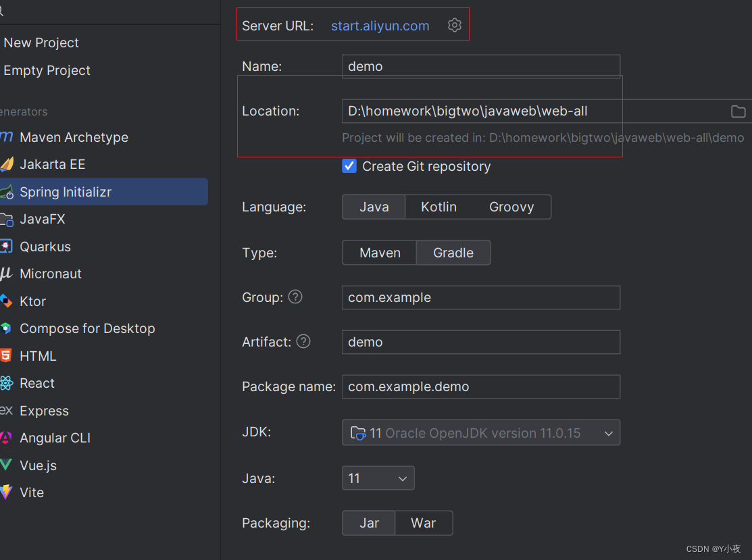The image size is (752, 560).
Task: Click the Vite lightning icon
Action: [6, 492]
